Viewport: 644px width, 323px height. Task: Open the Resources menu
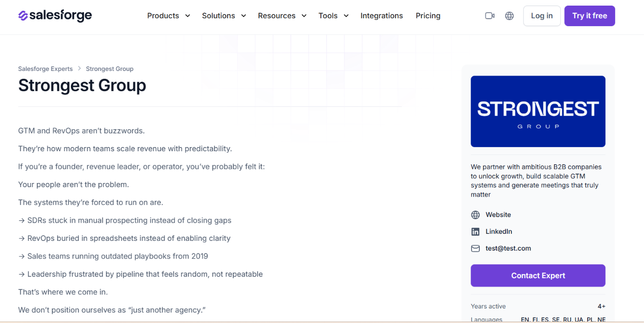(282, 16)
